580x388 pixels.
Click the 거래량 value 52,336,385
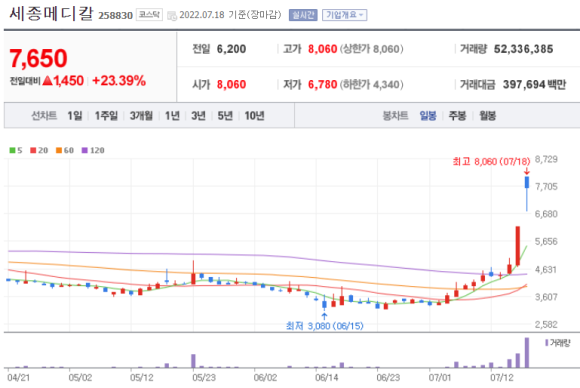[x=523, y=49]
